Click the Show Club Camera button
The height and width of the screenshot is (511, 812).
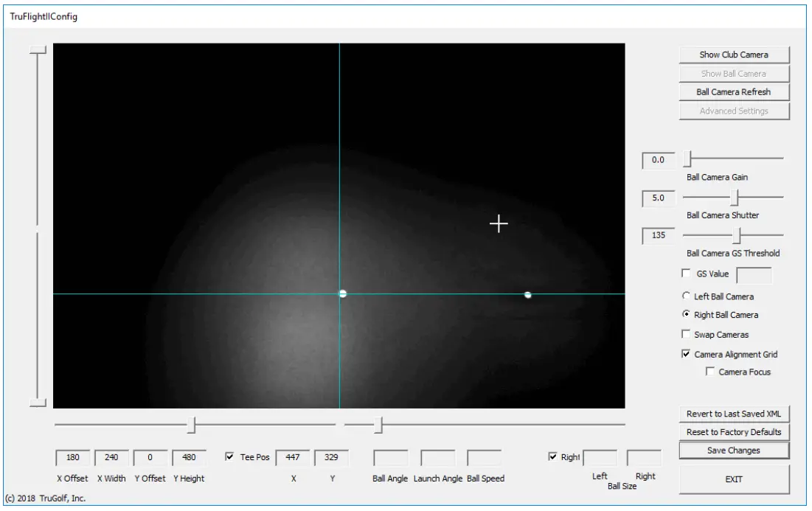[734, 55]
